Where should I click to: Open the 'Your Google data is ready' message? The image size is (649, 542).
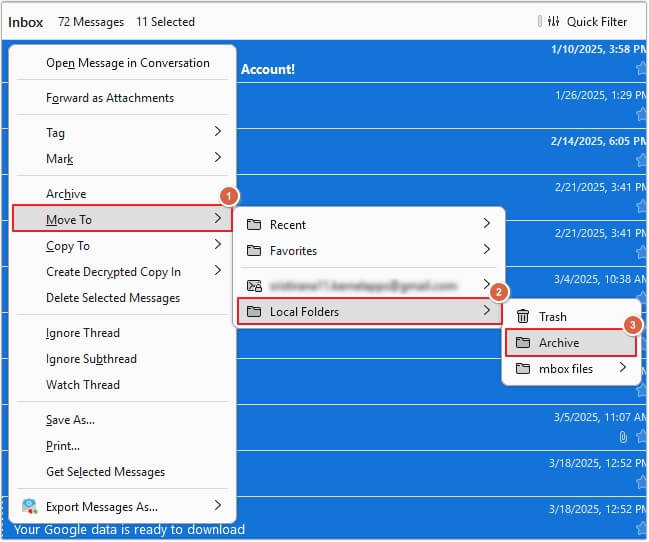(129, 530)
